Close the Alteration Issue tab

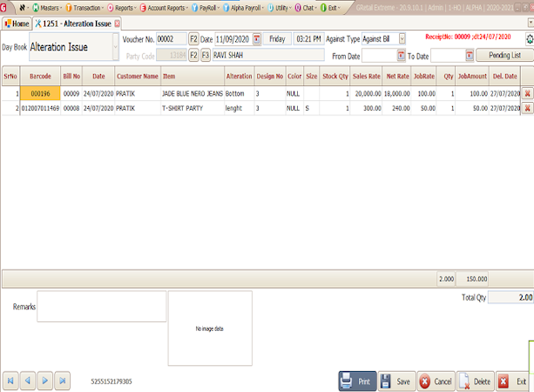[x=117, y=24]
